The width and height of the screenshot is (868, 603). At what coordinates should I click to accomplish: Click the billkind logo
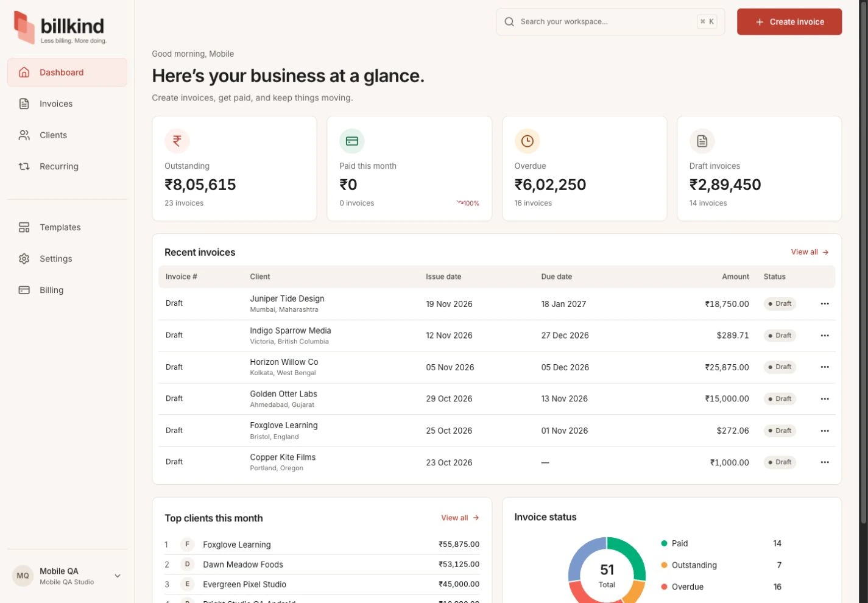[60, 27]
